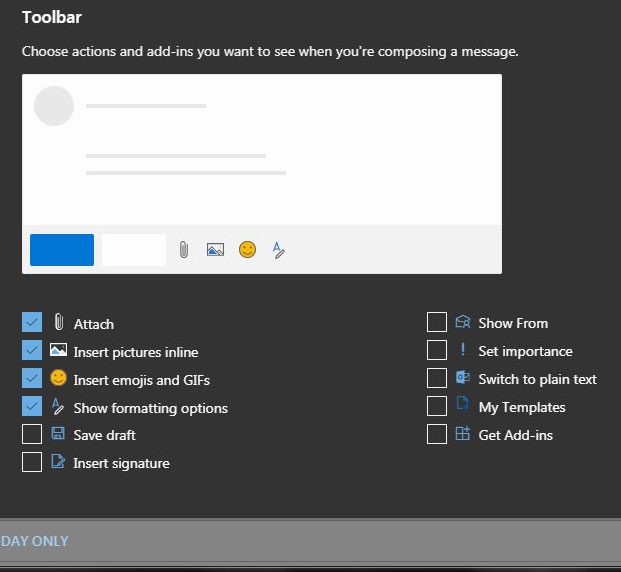Click the smiley emoji icon in the preview toolbar

point(248,250)
